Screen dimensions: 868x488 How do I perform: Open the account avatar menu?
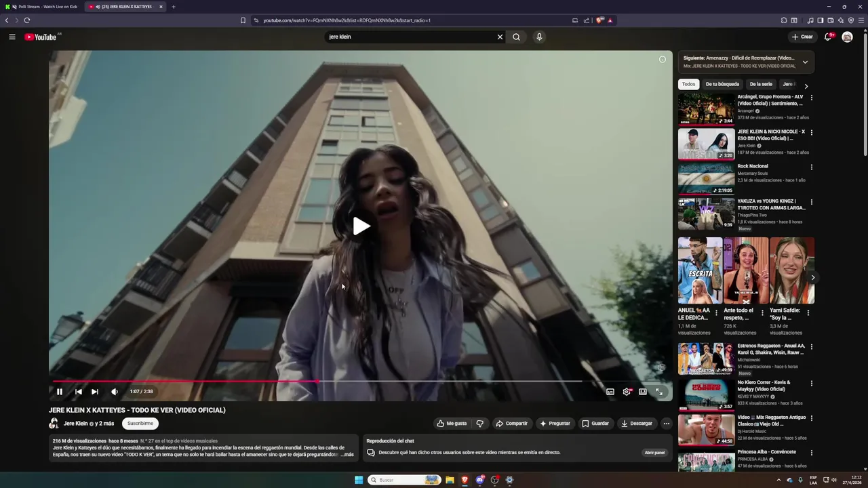click(x=847, y=37)
